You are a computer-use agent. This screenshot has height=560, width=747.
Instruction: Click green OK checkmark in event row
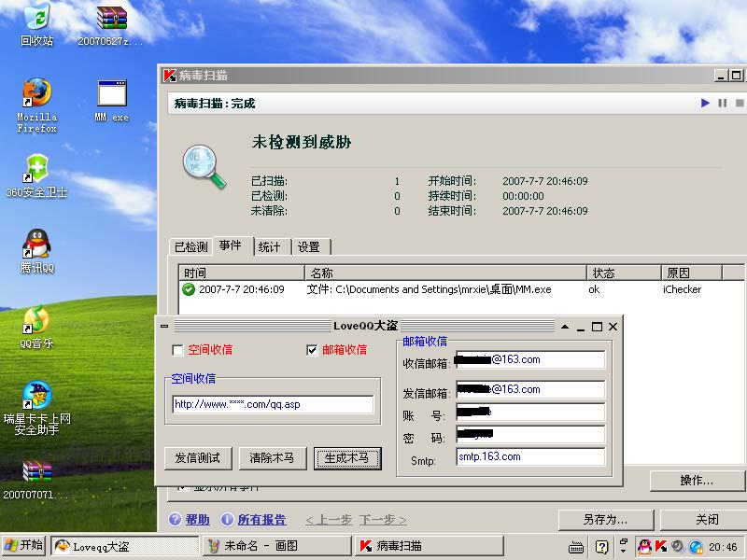coord(189,289)
